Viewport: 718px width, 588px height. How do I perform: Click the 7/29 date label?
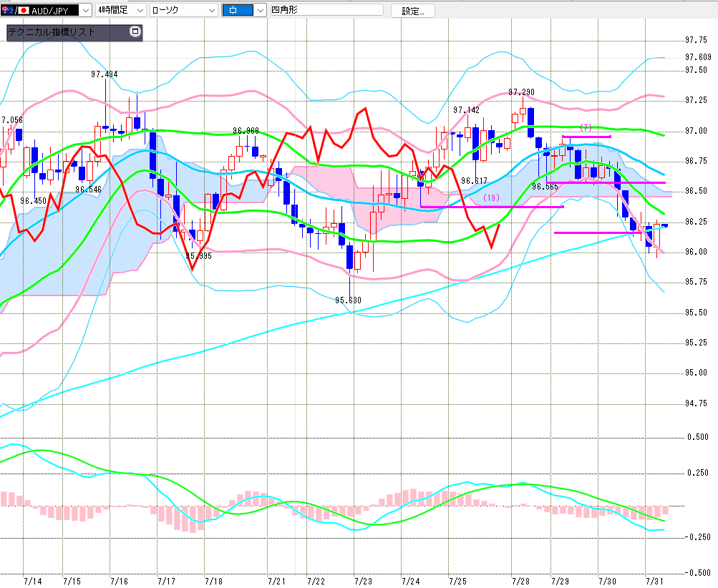560,582
